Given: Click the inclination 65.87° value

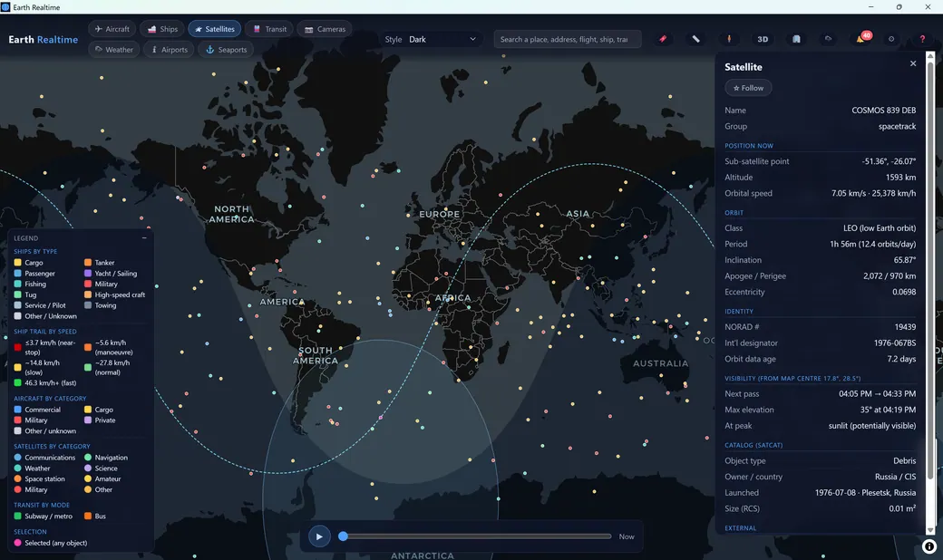Looking at the screenshot, I should [905, 259].
